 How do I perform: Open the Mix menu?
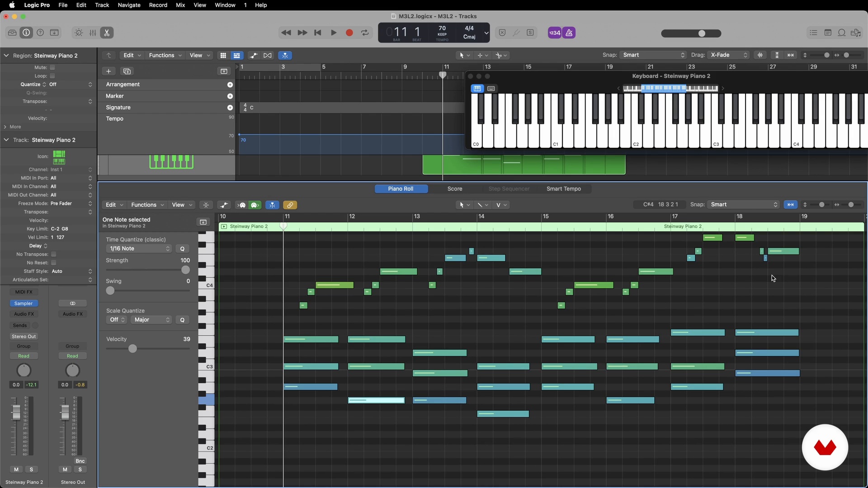[x=180, y=5]
